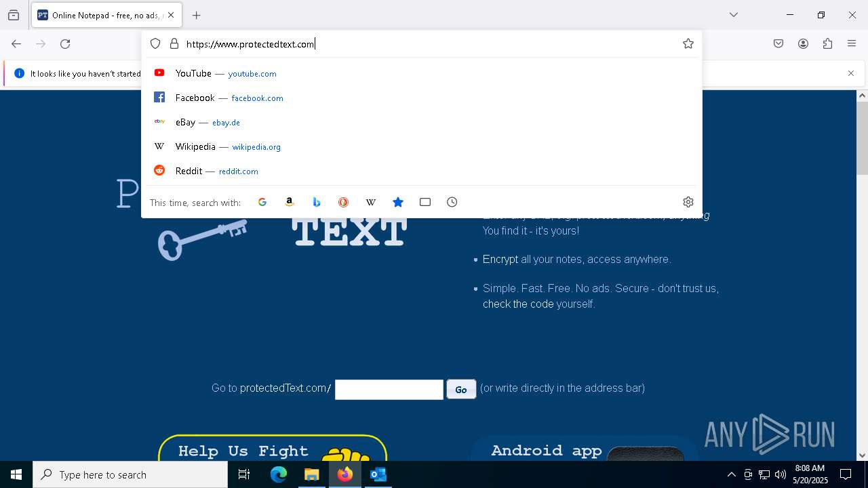Image resolution: width=868 pixels, height=488 pixels.
Task: Click the Help Us Fight banner
Action: coord(273,448)
